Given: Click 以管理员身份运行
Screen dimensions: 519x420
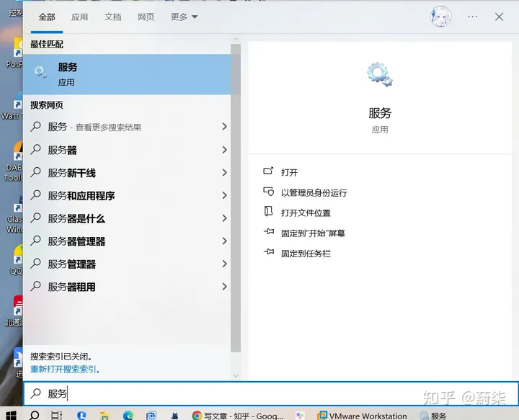Looking at the screenshot, I should pos(314,193).
